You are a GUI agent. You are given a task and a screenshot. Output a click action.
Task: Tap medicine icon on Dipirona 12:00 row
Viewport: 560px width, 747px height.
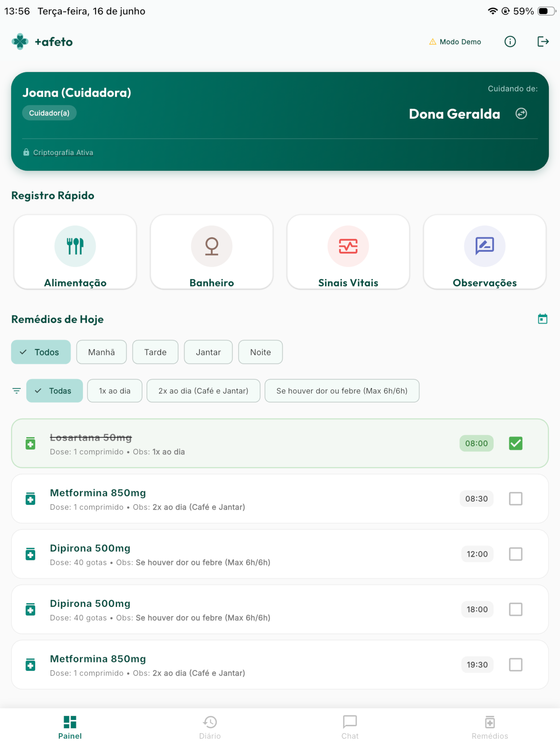pos(30,554)
